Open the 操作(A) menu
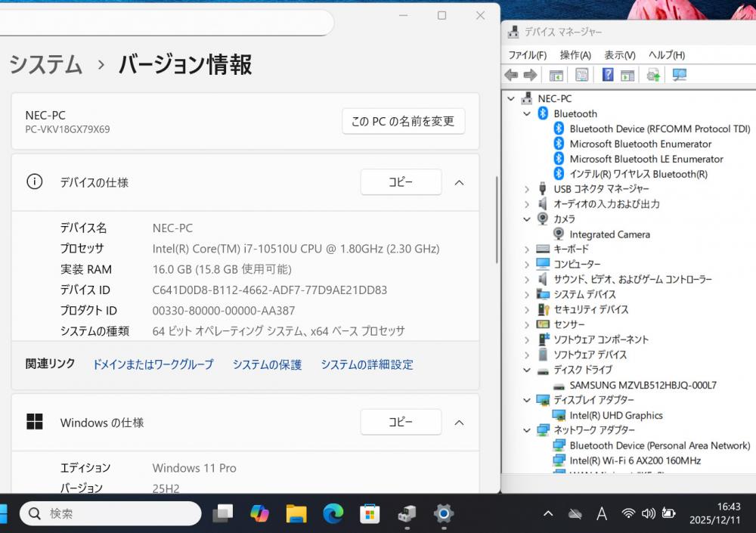The image size is (756, 533). coord(575,55)
